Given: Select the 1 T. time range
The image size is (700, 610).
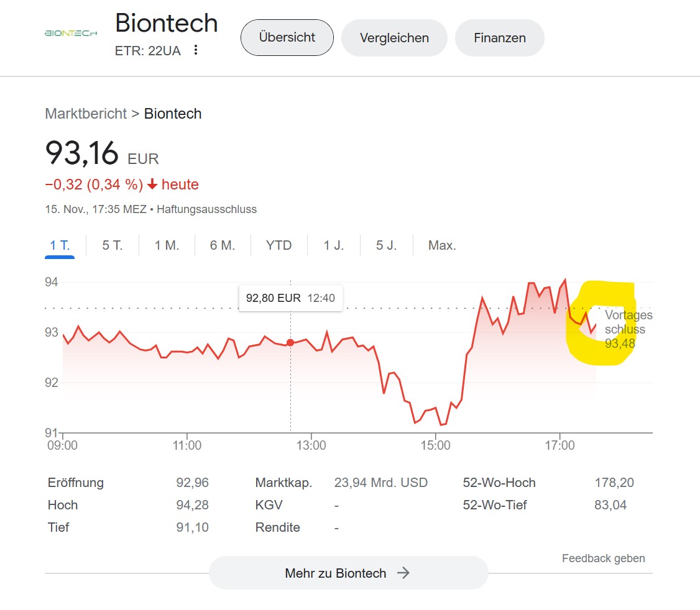Looking at the screenshot, I should (60, 245).
